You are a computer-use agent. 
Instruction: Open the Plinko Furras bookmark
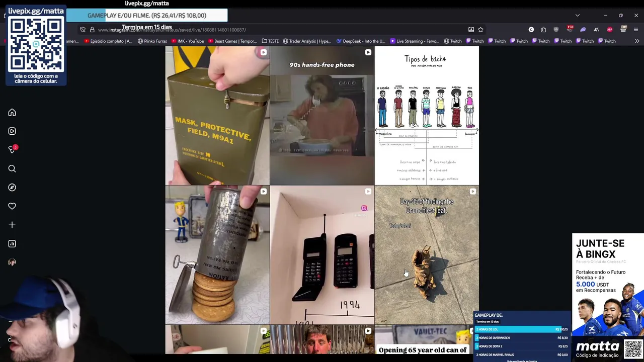point(152,41)
